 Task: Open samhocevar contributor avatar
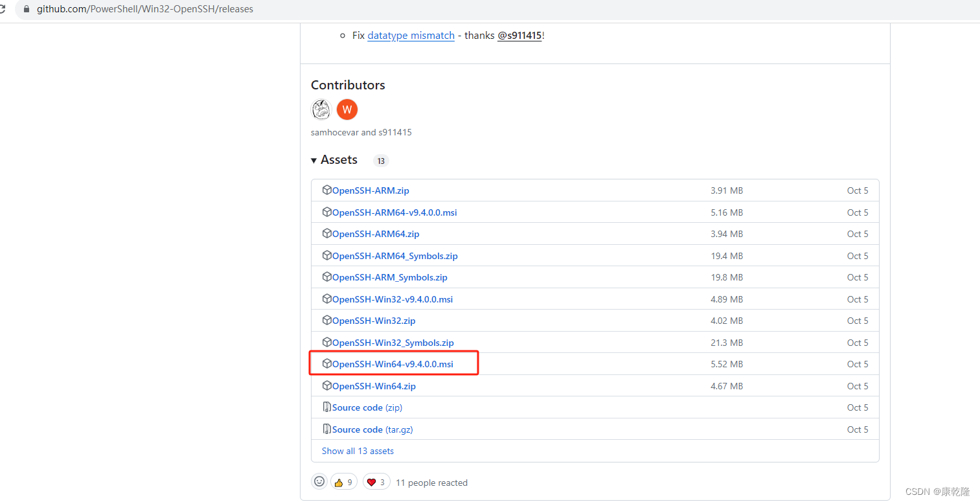coord(321,109)
